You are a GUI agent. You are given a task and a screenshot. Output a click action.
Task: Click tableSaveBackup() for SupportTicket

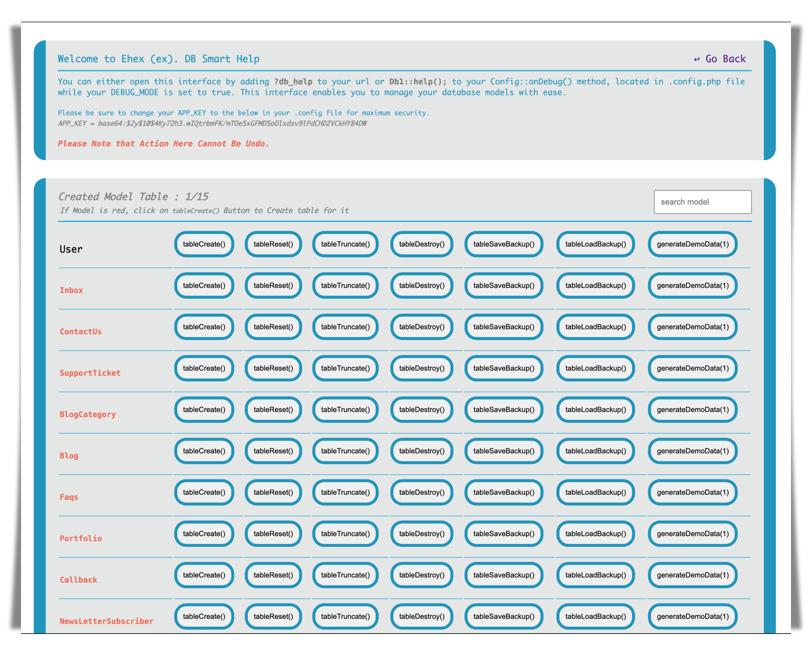pyautogui.click(x=504, y=369)
